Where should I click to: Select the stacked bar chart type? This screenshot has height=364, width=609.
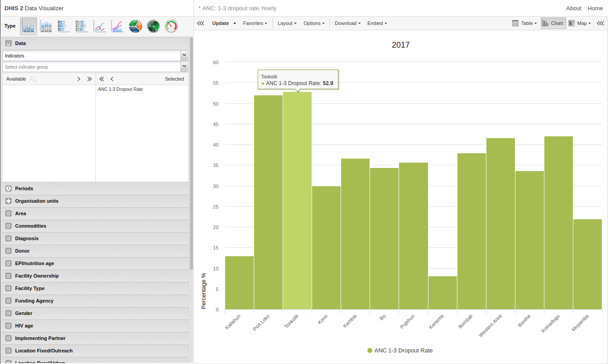point(82,26)
